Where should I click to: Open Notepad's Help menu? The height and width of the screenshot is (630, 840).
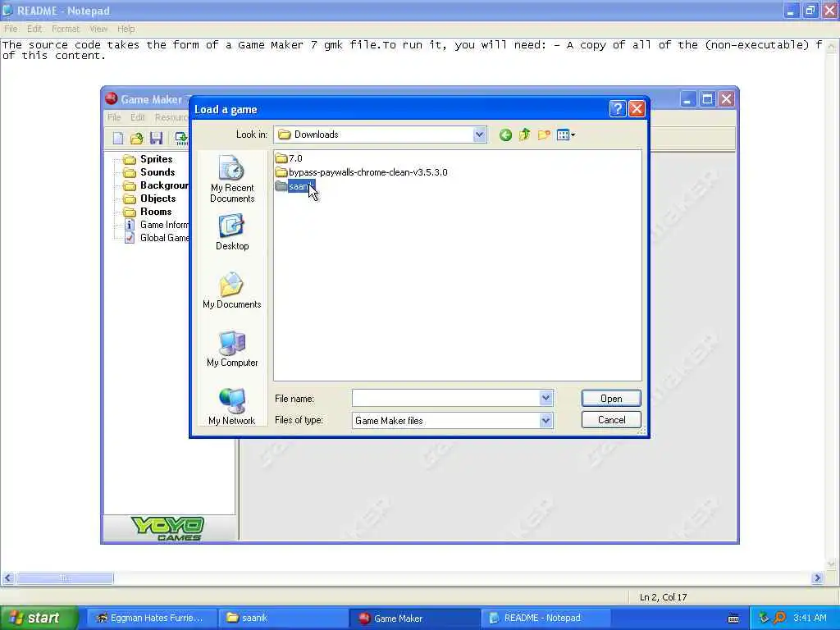coord(126,29)
